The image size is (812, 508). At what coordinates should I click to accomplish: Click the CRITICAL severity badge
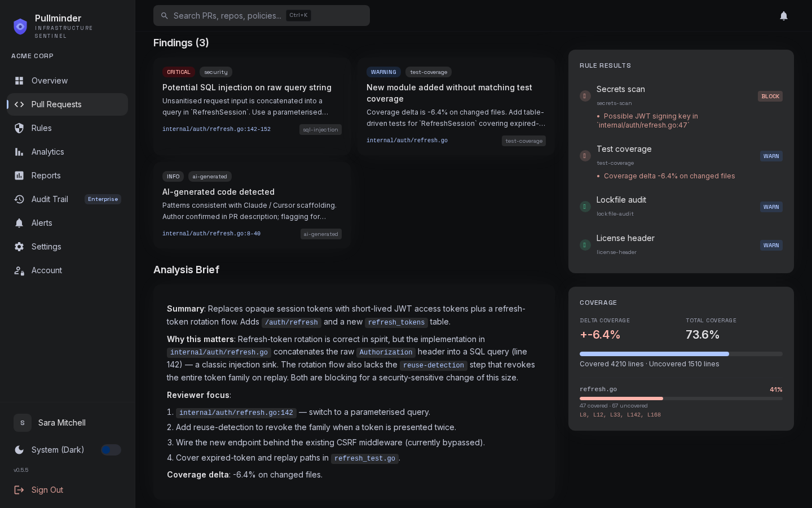(179, 72)
